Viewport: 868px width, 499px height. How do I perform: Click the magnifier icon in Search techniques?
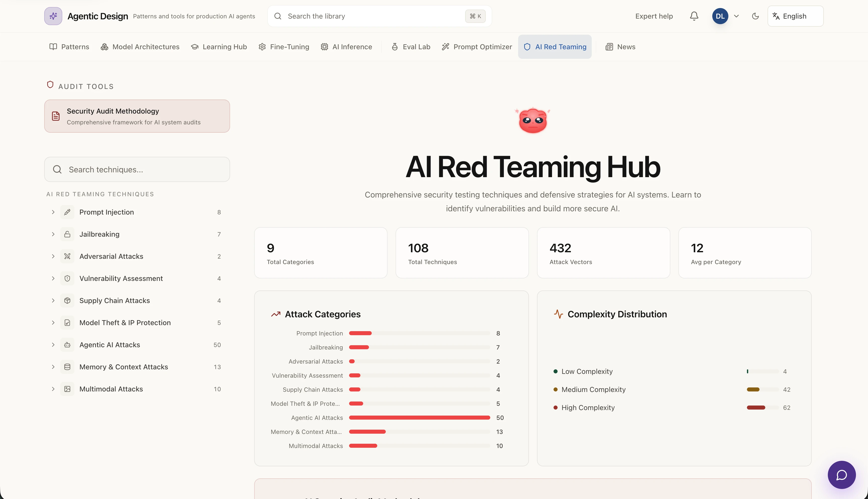pos(57,169)
